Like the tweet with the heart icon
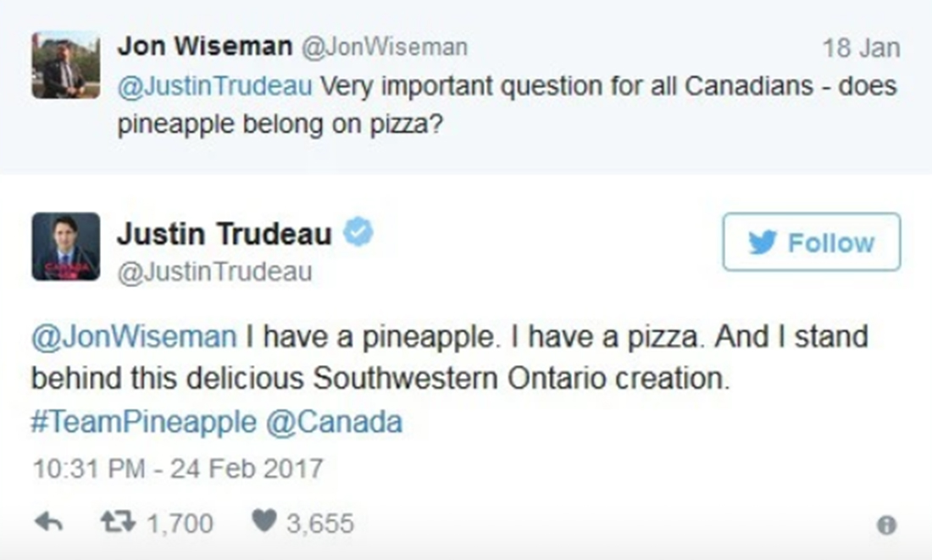 click(x=264, y=523)
